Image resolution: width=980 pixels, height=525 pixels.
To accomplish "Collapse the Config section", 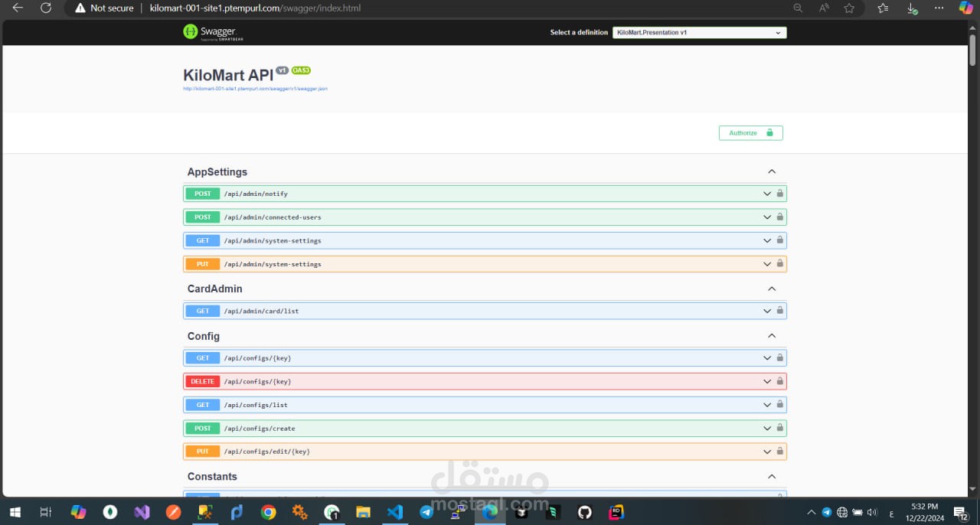I will (772, 336).
